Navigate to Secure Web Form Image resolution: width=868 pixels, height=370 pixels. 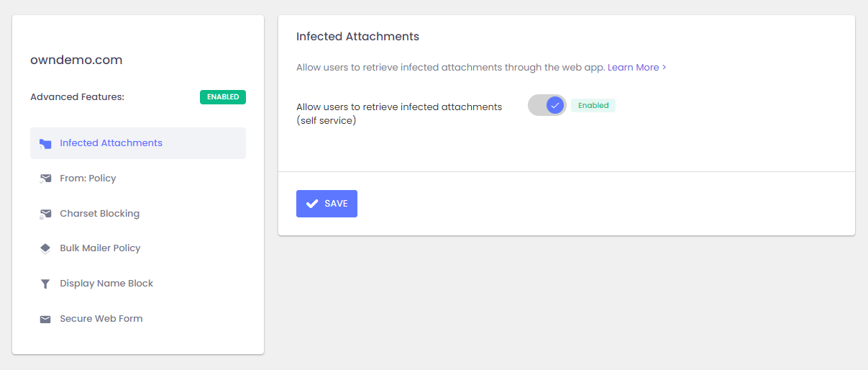101,319
